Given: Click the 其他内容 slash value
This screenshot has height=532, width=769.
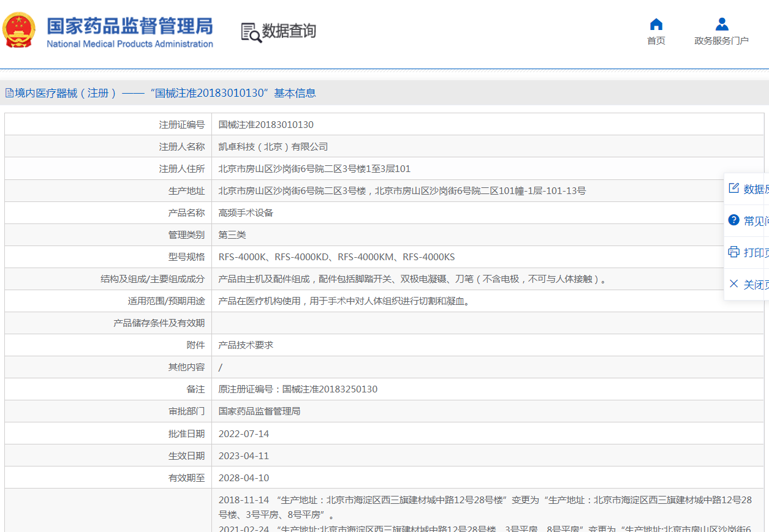Looking at the screenshot, I should coord(221,367).
